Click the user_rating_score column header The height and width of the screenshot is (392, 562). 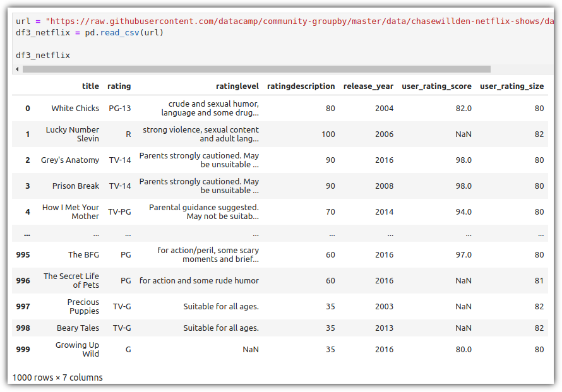[436, 86]
